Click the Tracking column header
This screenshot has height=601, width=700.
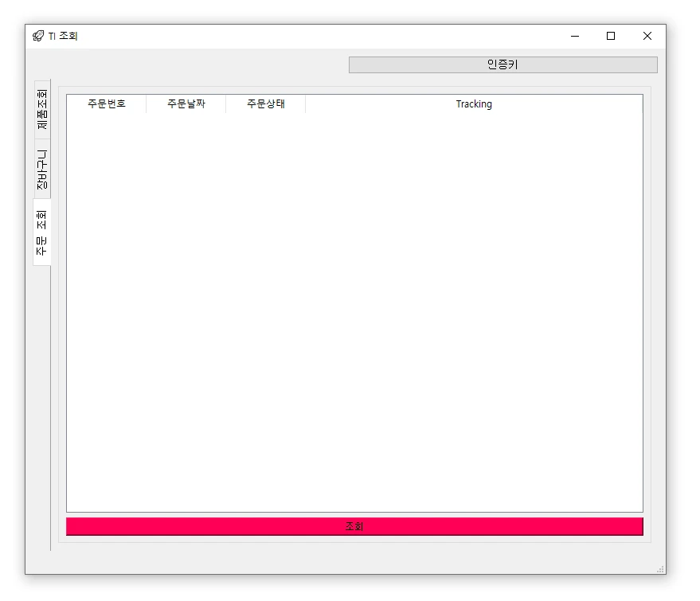coord(474,104)
